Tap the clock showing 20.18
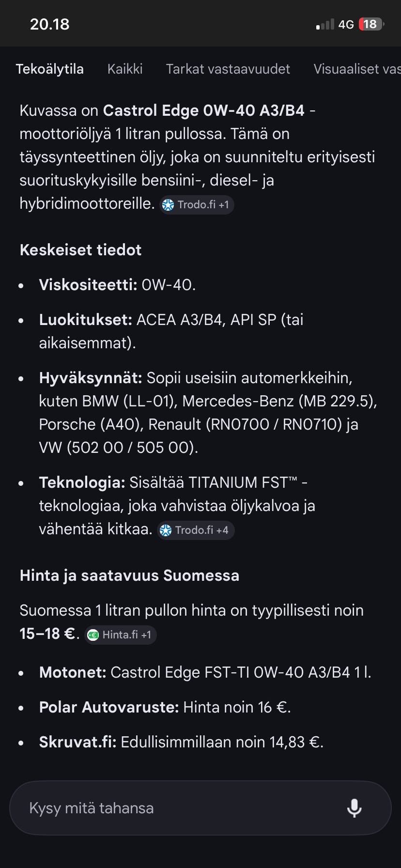The image size is (401, 868). coord(49,23)
